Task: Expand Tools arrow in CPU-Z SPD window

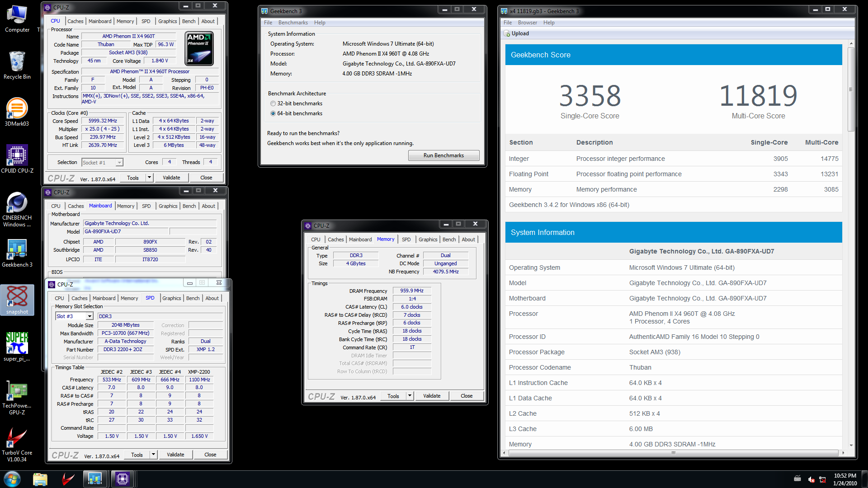Action: (153, 455)
